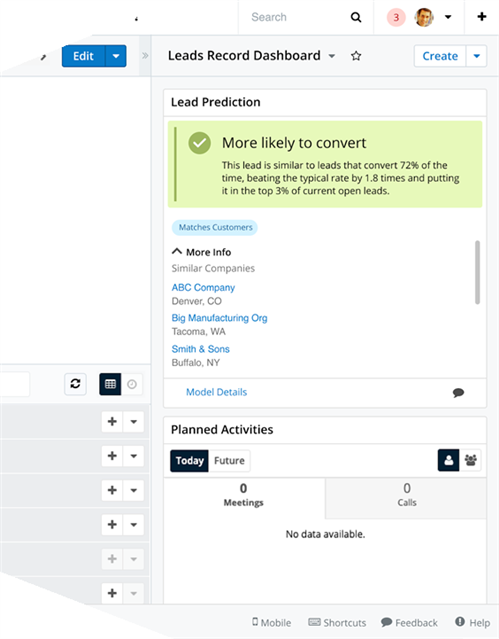Open the Create button dropdown arrow
Screen dimensions: 499x639
click(x=476, y=56)
